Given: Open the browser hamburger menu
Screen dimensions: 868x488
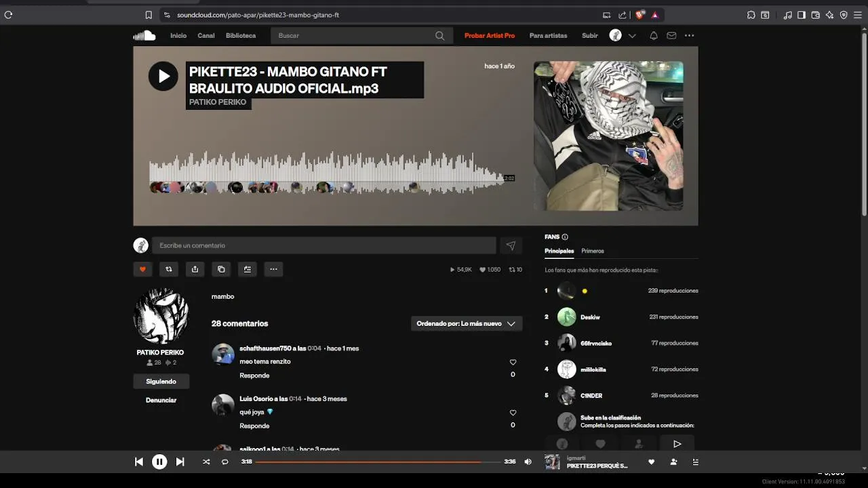Looking at the screenshot, I should point(859,15).
